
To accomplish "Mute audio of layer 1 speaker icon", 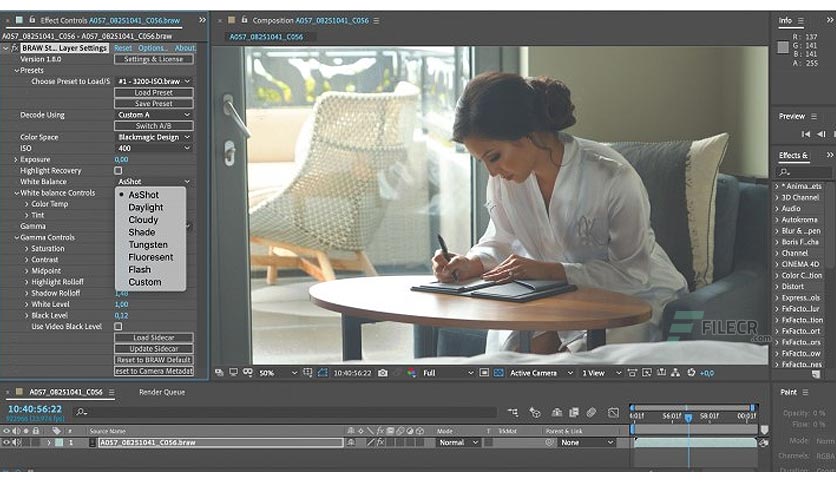I will (15, 442).
